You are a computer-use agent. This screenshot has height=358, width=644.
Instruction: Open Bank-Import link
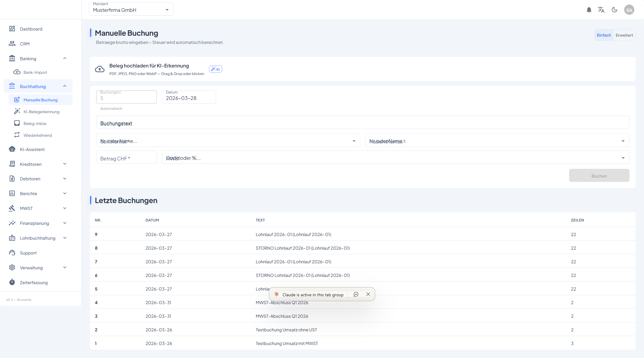pos(35,72)
